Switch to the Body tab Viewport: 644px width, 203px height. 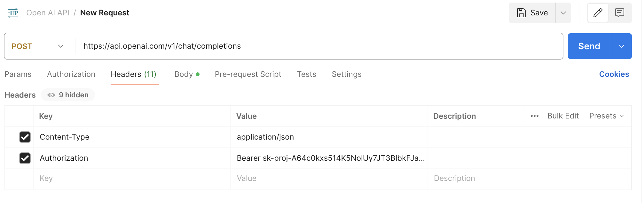coord(187,74)
